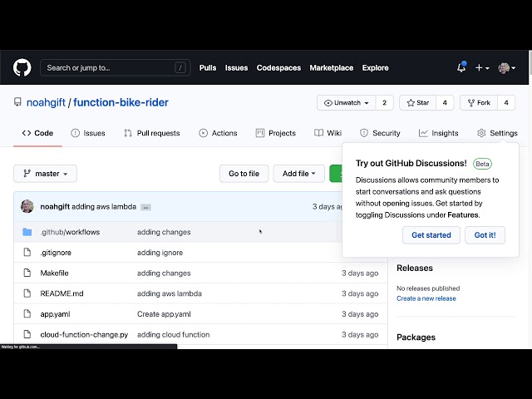
Task: Go to Codespaces
Action: coord(278,68)
